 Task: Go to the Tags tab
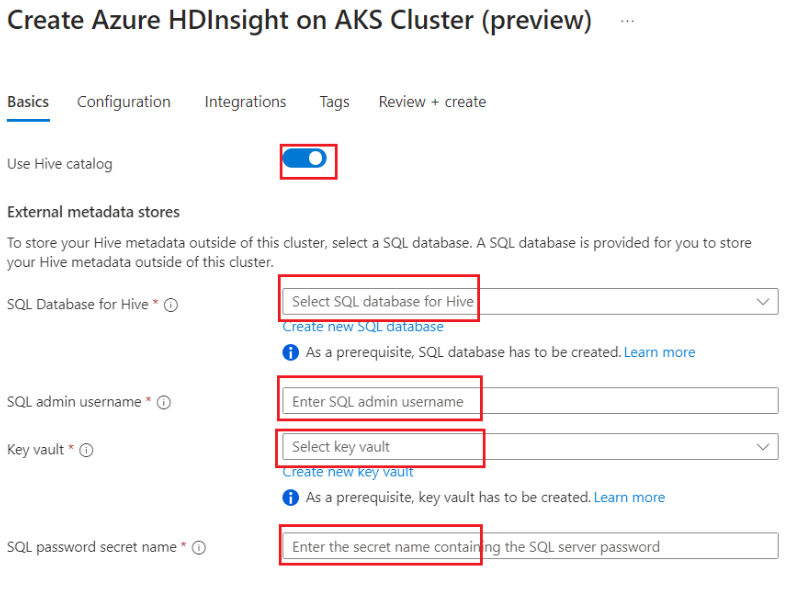pos(334,102)
